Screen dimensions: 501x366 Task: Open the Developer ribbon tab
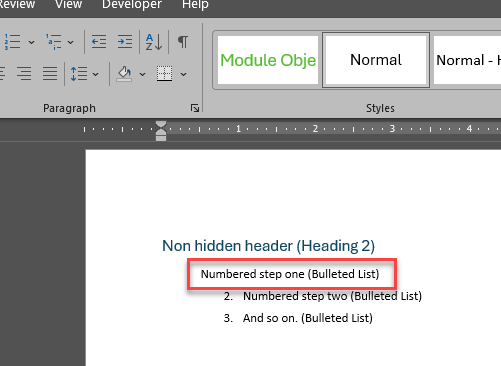coord(132,4)
